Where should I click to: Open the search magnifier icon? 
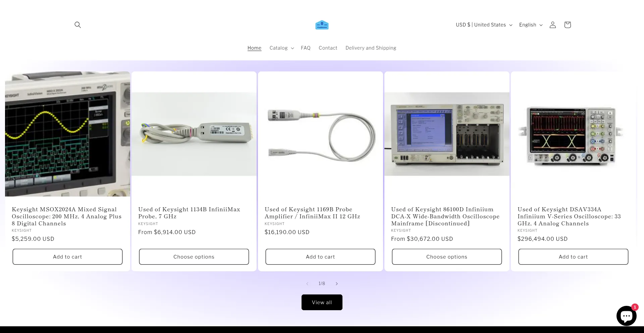[77, 25]
